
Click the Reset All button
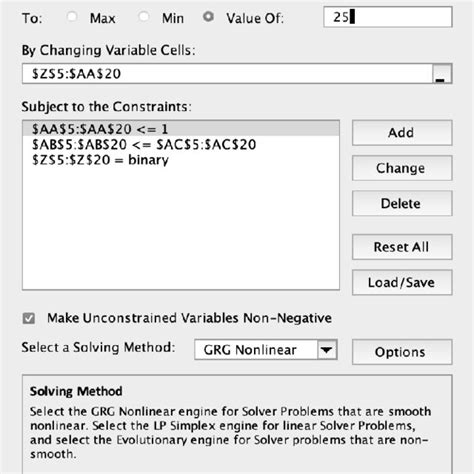click(x=402, y=247)
